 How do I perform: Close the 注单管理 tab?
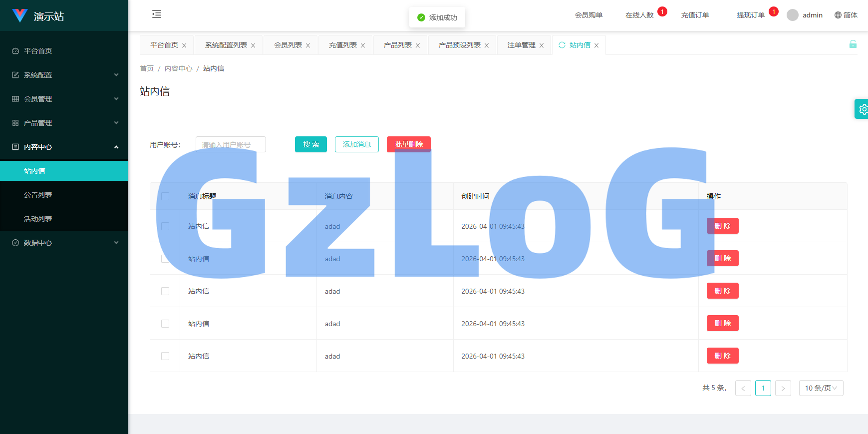click(542, 45)
